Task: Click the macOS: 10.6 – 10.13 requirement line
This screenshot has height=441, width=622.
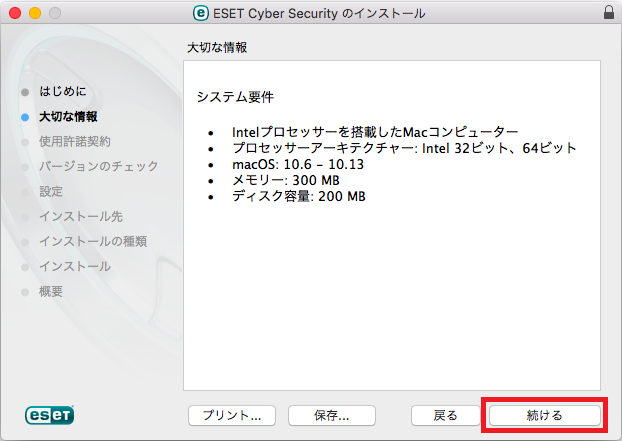Action: tap(298, 164)
